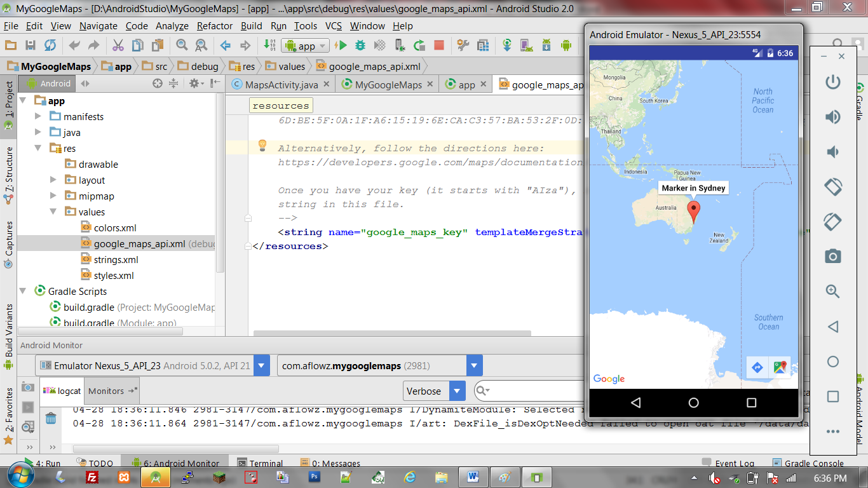Screen dimensions: 868x488
Task: Stop the app with the red square
Action: [438, 45]
